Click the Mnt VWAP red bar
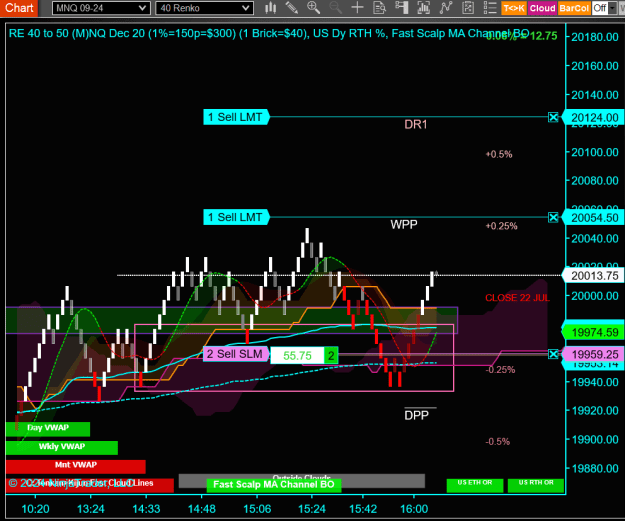The width and height of the screenshot is (625, 521). pyautogui.click(x=76, y=466)
